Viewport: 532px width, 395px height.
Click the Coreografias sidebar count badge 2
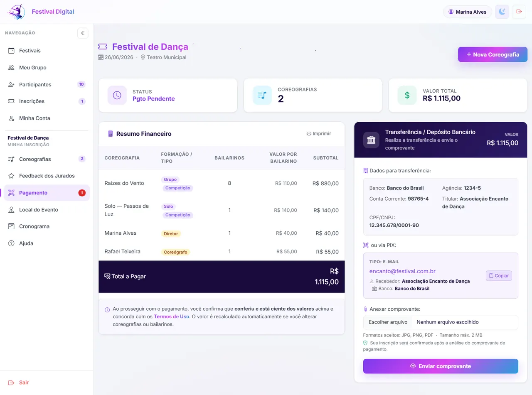[82, 159]
